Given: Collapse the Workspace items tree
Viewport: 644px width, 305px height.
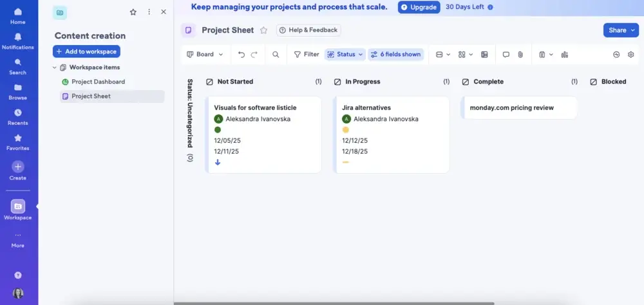Looking at the screenshot, I should (x=55, y=68).
